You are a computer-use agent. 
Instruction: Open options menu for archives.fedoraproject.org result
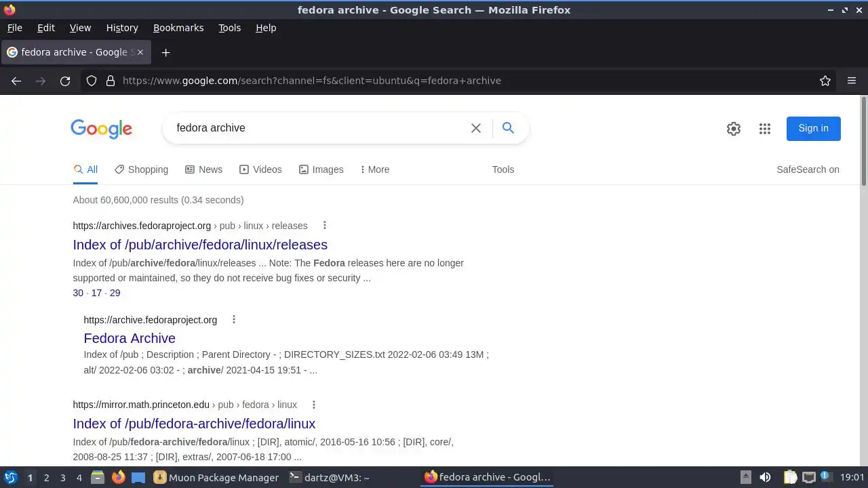pyautogui.click(x=324, y=225)
